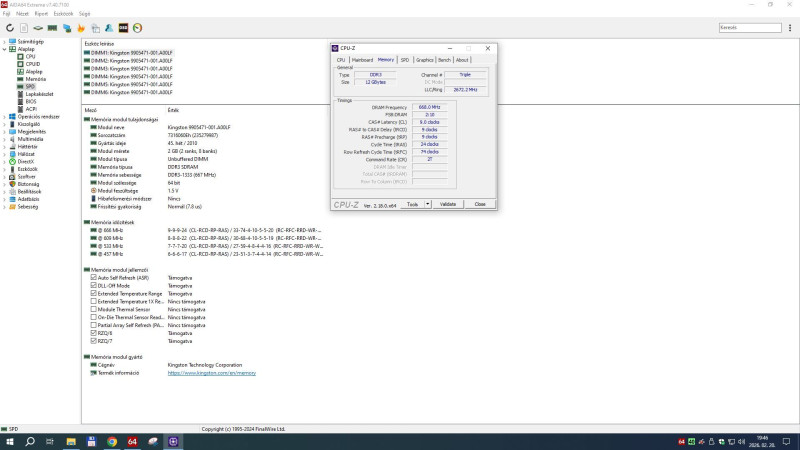Image resolution: width=800 pixels, height=450 pixels.
Task: Open the CPU-Z Tools dropdown arrow
Action: pyautogui.click(x=428, y=204)
